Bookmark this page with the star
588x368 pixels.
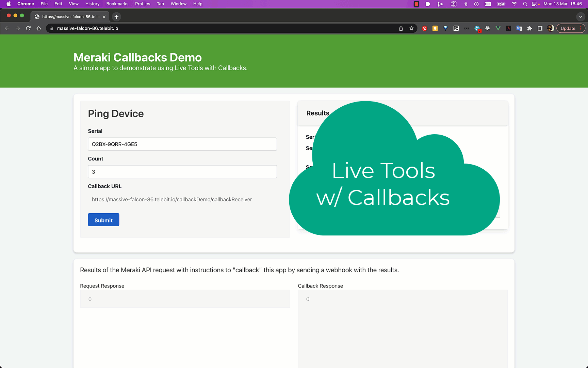(411, 28)
